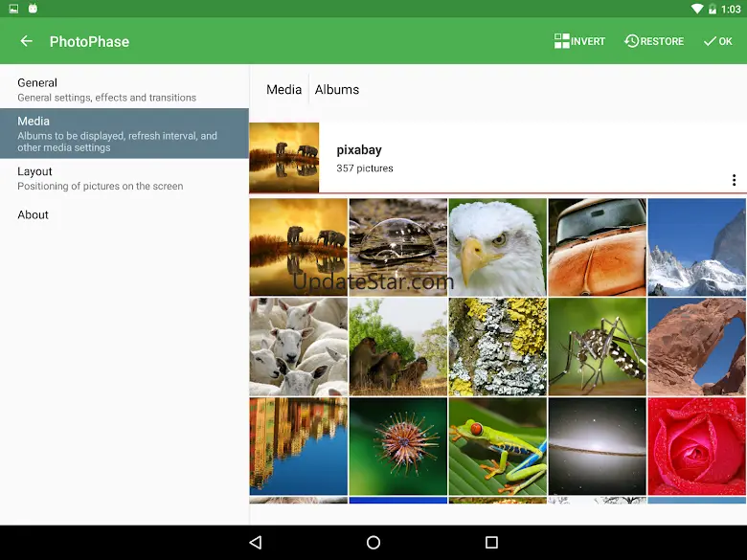This screenshot has height=560, width=747.
Task: Confirm with the OK checkmark button
Action: click(x=717, y=41)
